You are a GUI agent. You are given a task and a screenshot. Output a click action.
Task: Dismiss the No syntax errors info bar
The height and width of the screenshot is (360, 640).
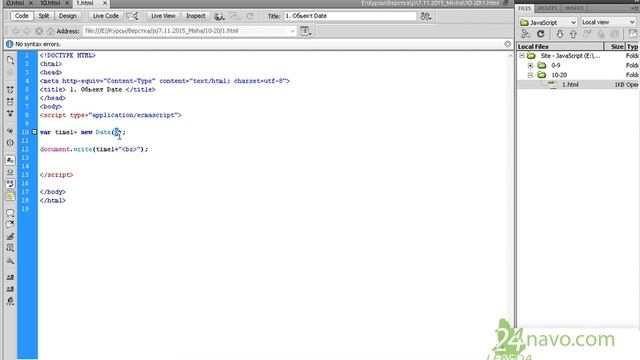pyautogui.click(x=507, y=44)
